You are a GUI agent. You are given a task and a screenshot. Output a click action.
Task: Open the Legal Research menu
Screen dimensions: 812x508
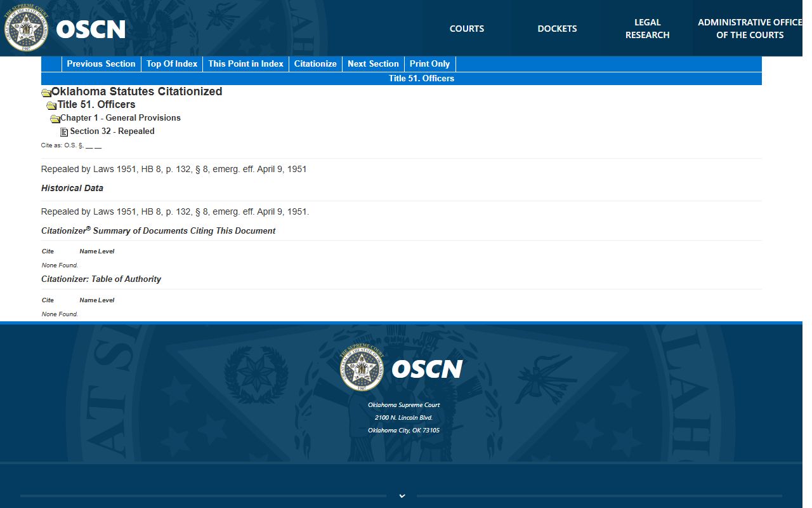pos(647,29)
